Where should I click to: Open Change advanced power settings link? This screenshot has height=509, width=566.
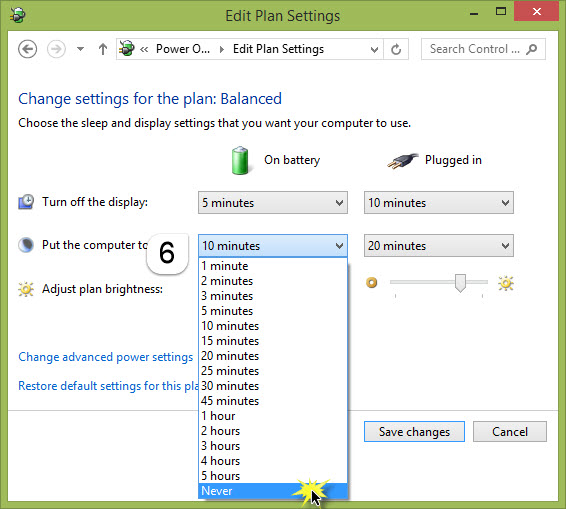click(106, 357)
